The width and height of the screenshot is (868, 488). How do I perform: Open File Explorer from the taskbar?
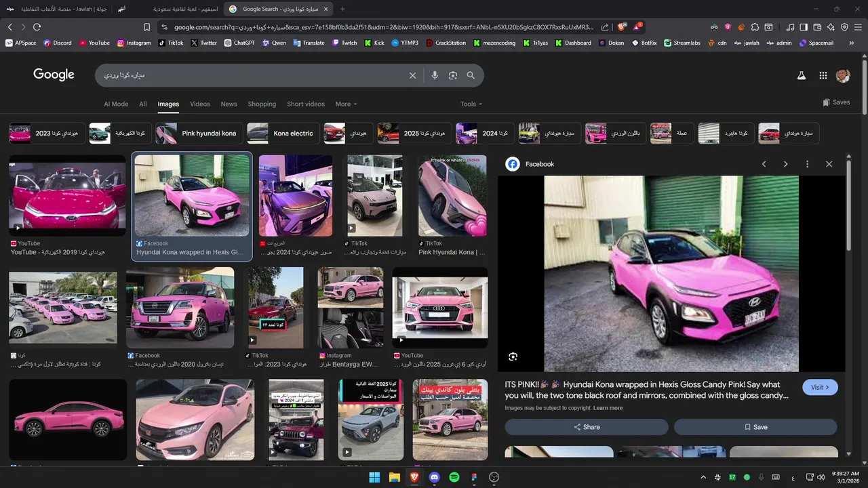[x=394, y=477]
